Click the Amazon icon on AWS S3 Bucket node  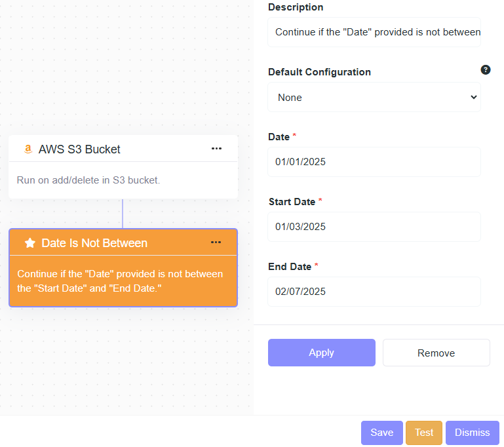pyautogui.click(x=28, y=149)
